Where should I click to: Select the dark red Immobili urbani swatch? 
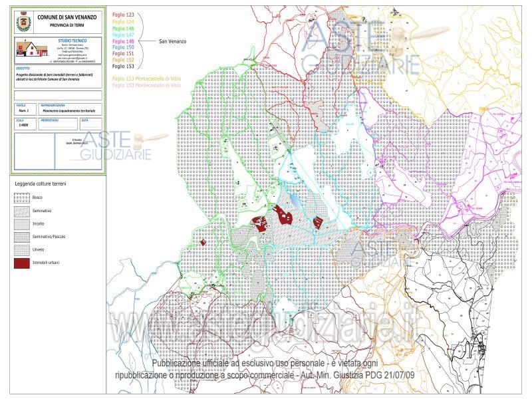click(22, 263)
